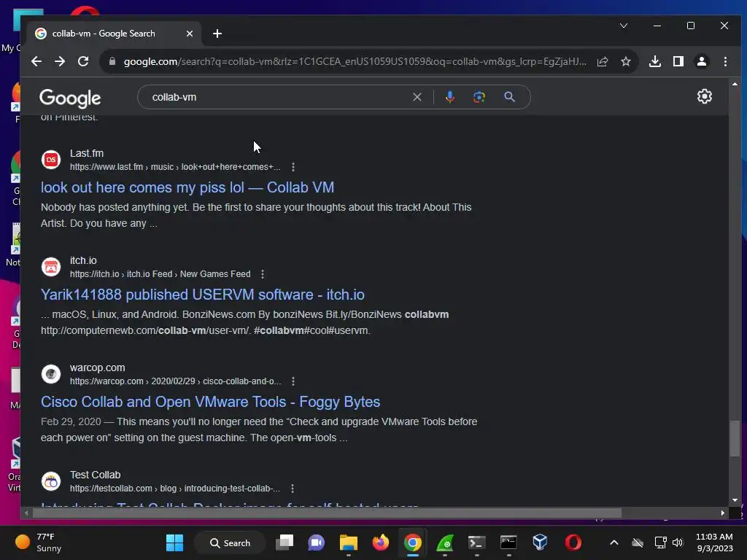Clear the collab-vm search query
This screenshot has height=560, width=747.
point(417,97)
